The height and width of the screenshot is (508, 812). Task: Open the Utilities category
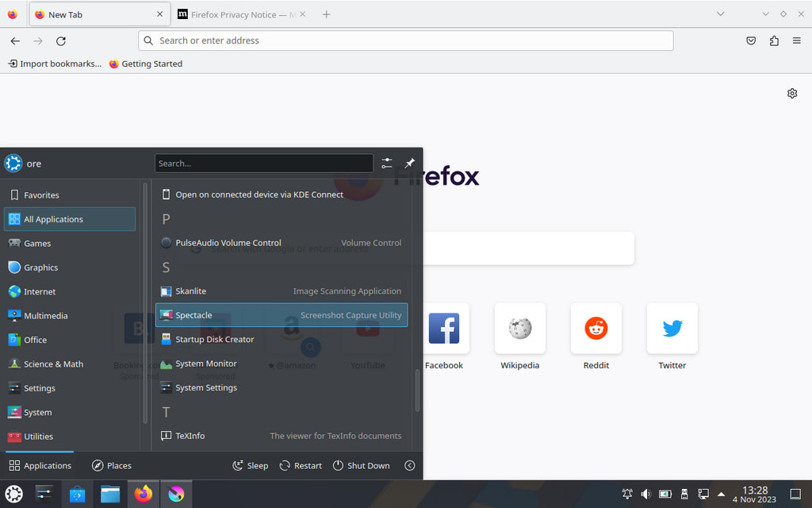coord(70,437)
